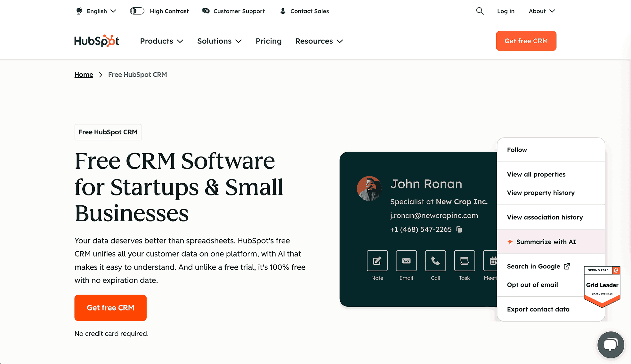
Task: Click the Free HubSpot CRM breadcrumb text
Action: click(137, 75)
